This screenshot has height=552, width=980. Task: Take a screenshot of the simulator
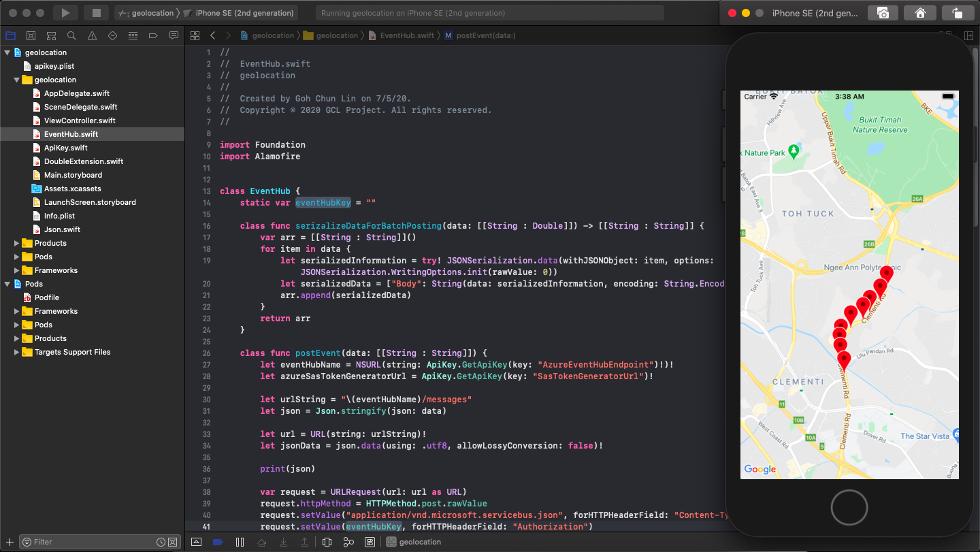tap(883, 12)
